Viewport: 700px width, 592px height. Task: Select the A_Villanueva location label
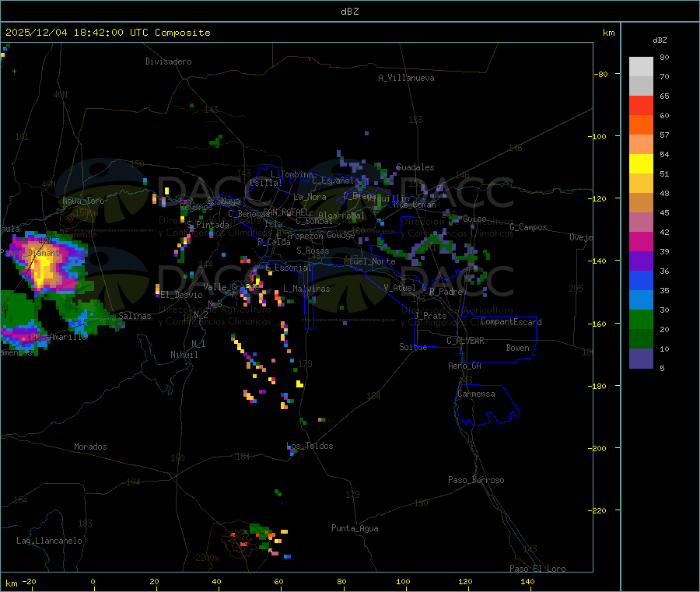tap(406, 78)
